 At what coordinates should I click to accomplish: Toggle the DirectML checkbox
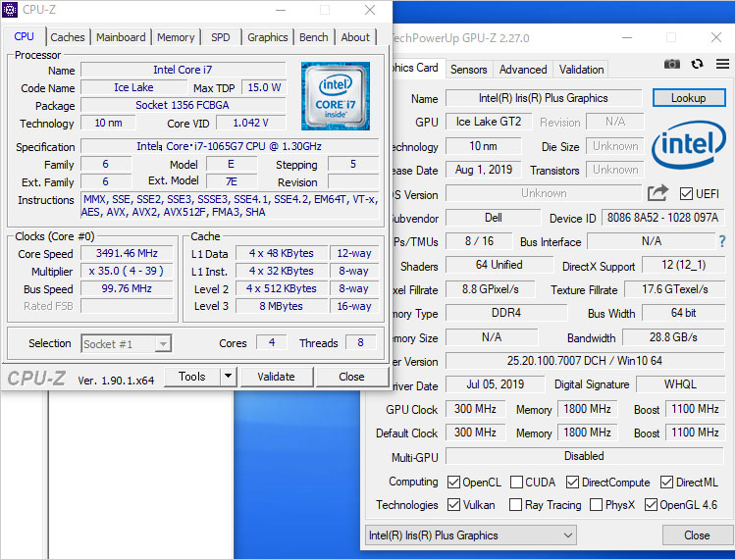pos(666,482)
